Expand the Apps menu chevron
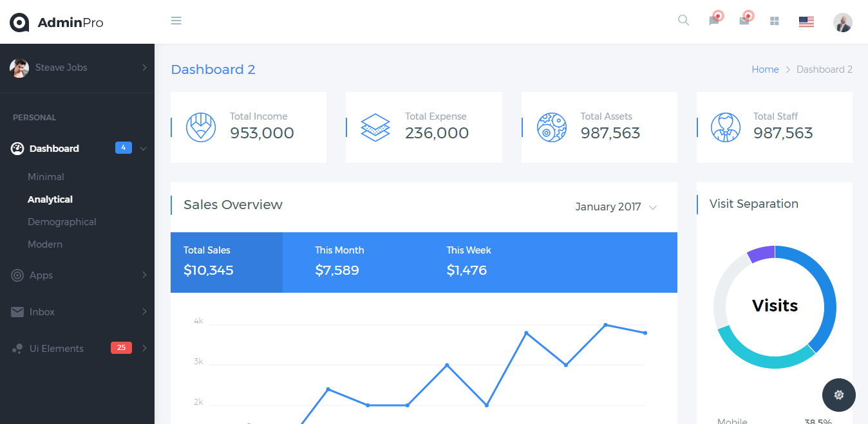Image resolution: width=868 pixels, height=424 pixels. (144, 275)
